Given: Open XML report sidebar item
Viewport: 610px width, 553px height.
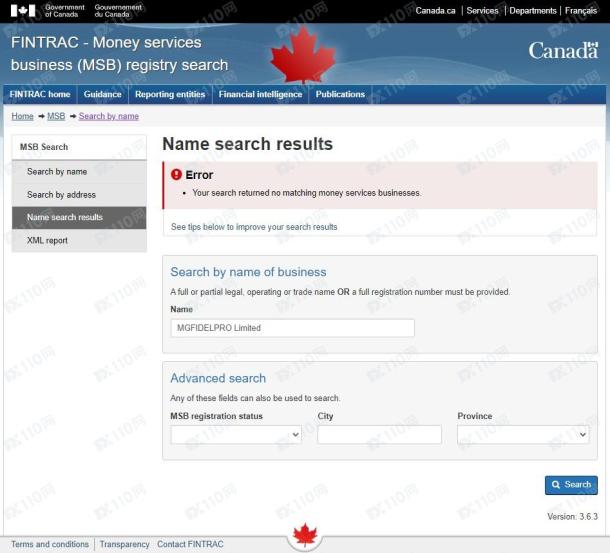Looking at the screenshot, I should pyautogui.click(x=79, y=241).
